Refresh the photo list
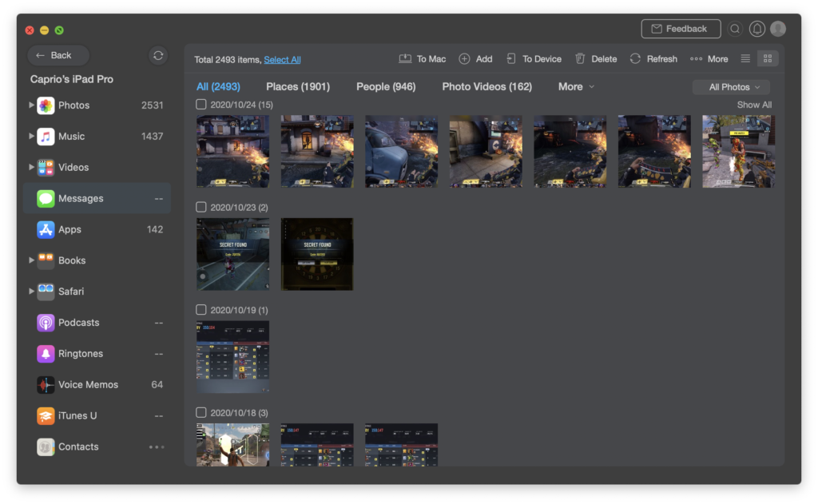The image size is (818, 504). tap(653, 59)
